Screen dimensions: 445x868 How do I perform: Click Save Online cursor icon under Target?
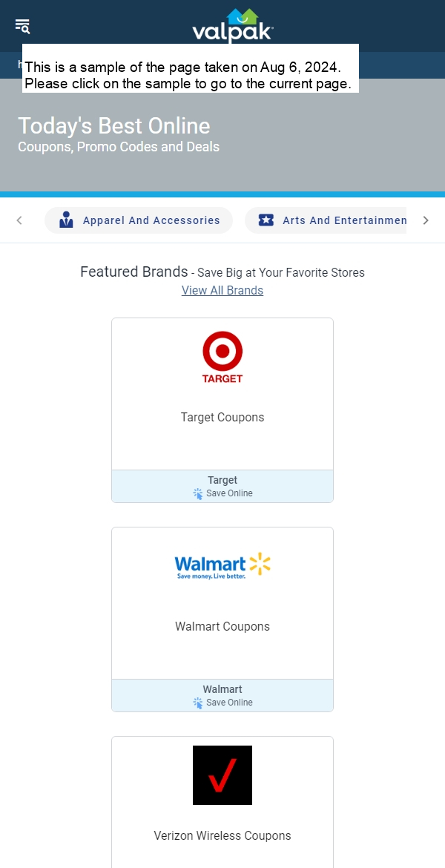tap(197, 494)
